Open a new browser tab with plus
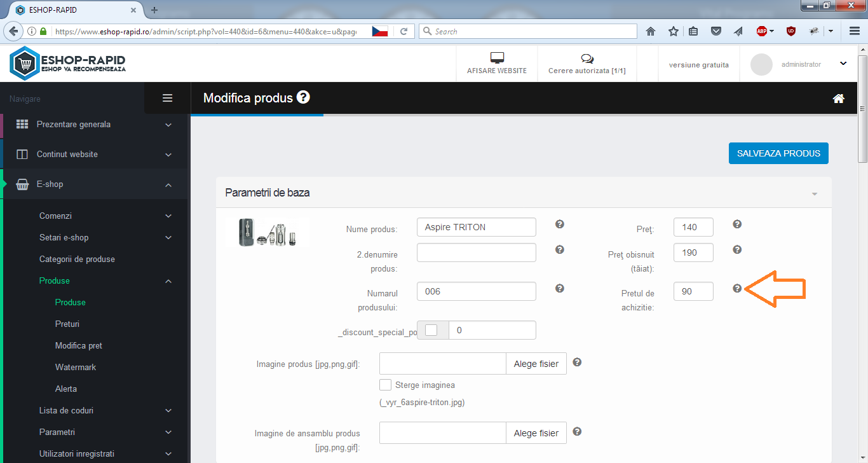The width and height of the screenshot is (868, 463). (154, 10)
